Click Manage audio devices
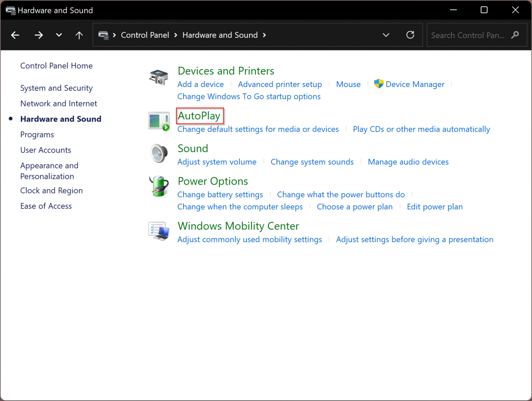This screenshot has width=532, height=401. (408, 162)
